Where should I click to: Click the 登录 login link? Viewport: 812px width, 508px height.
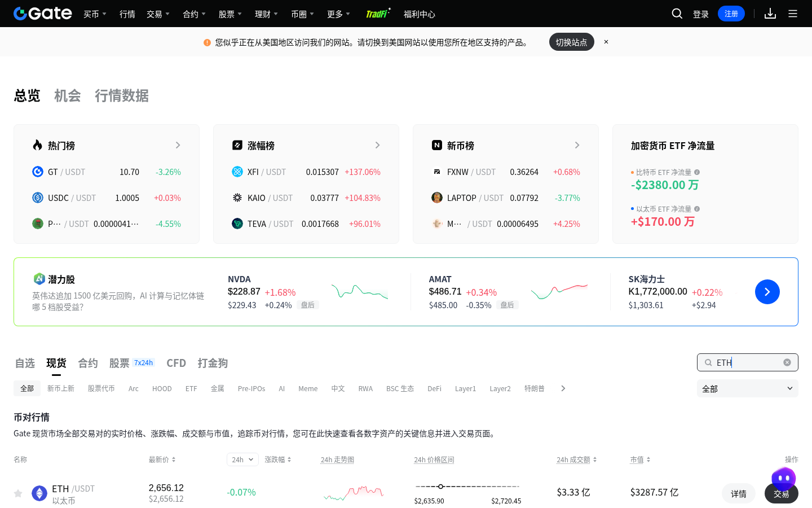701,14
